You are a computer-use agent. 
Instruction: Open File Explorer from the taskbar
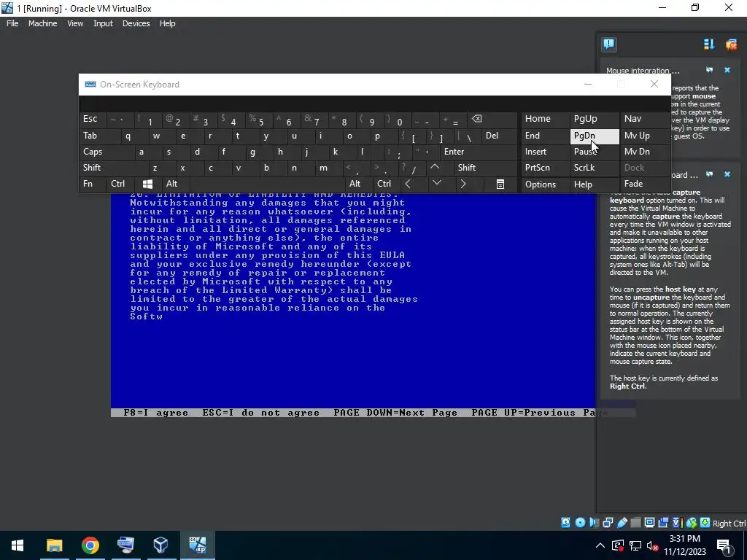[x=54, y=545]
